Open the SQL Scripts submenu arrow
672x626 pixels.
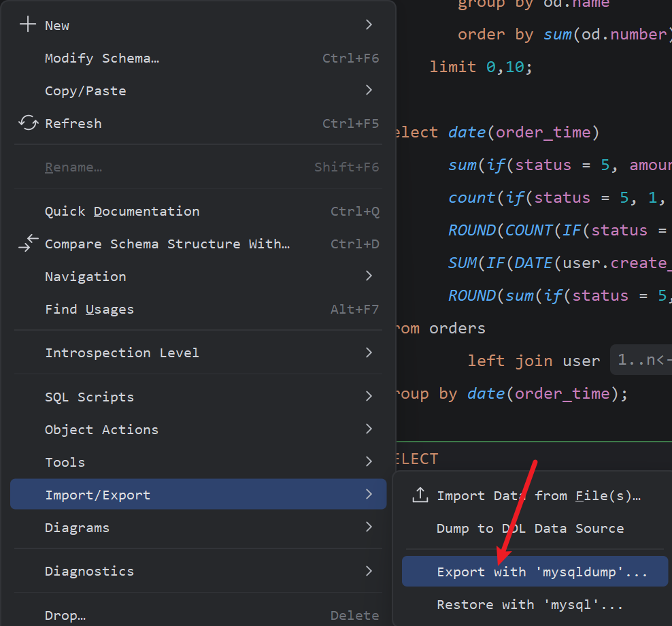(369, 396)
